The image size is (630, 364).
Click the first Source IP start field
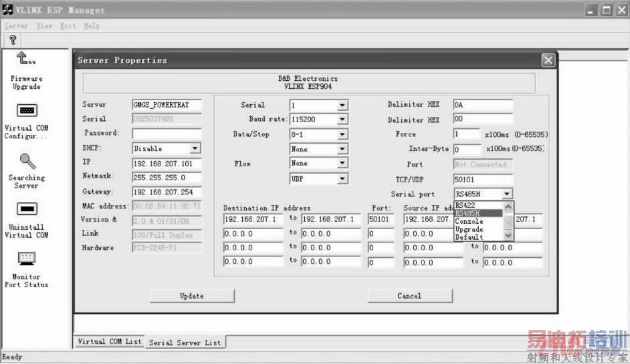(428, 219)
